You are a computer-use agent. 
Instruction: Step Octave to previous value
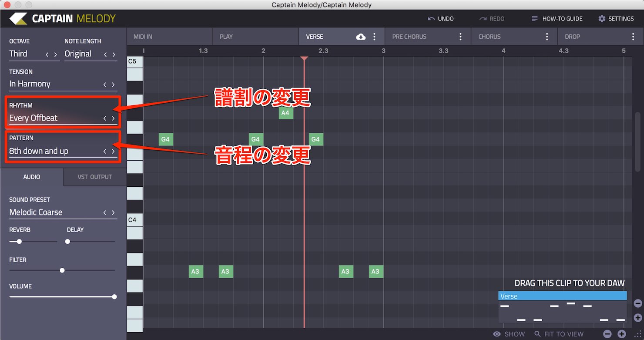coord(47,55)
